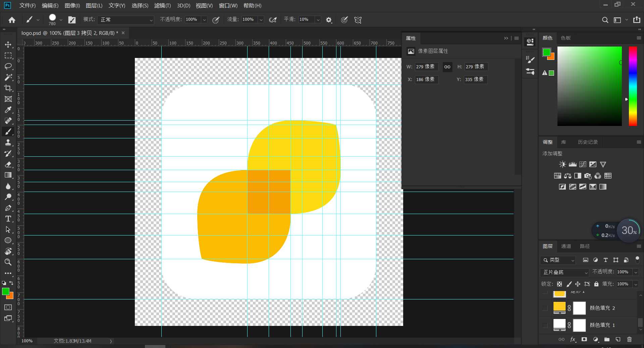
Task: Expand the 不透明度 dropdown in the options bar
Action: 204,20
